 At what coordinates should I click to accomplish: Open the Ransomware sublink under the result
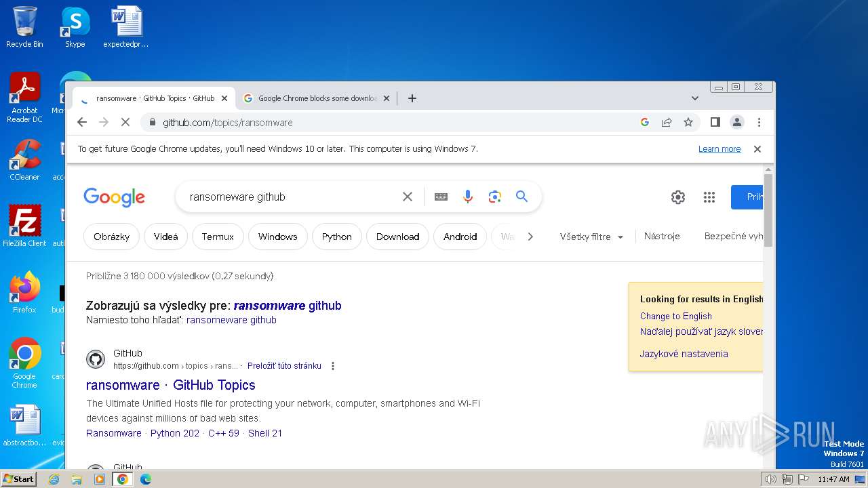(114, 433)
